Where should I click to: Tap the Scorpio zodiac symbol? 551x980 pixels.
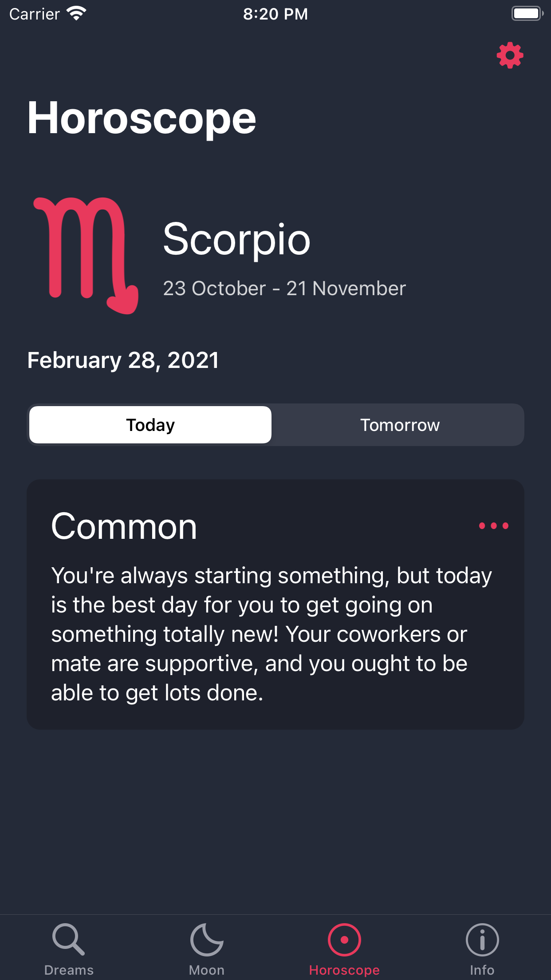click(x=86, y=255)
